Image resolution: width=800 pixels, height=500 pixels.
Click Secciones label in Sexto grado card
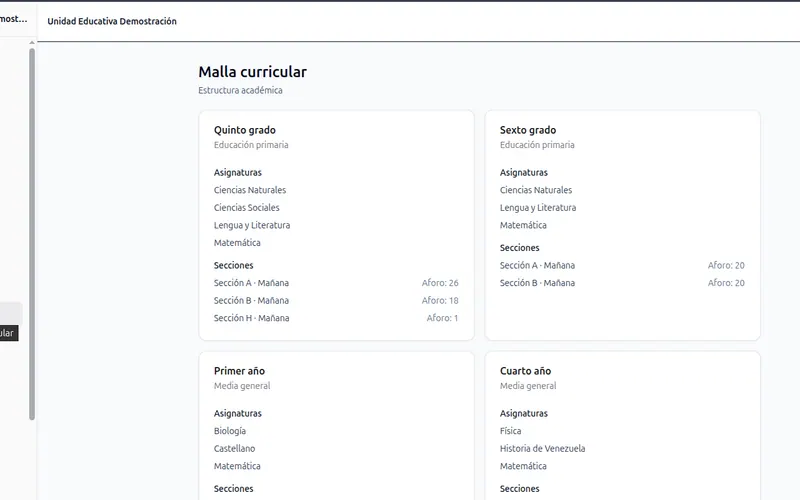click(520, 248)
